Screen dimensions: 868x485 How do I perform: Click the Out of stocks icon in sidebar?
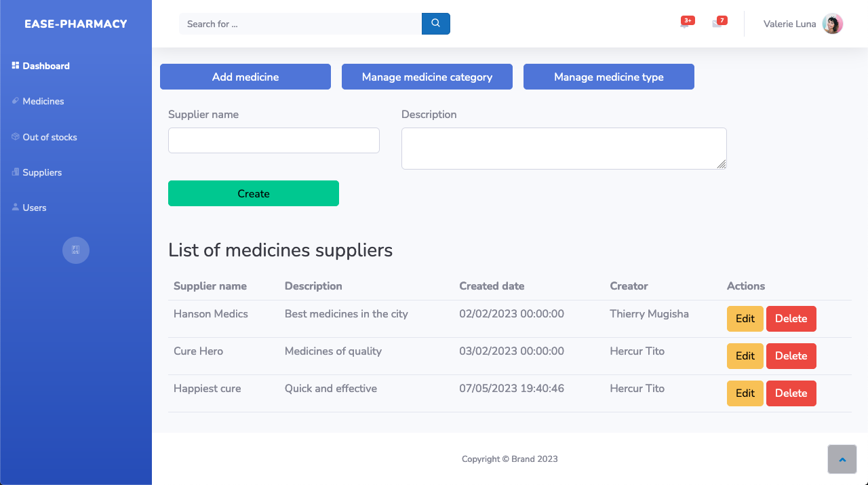[x=14, y=136]
